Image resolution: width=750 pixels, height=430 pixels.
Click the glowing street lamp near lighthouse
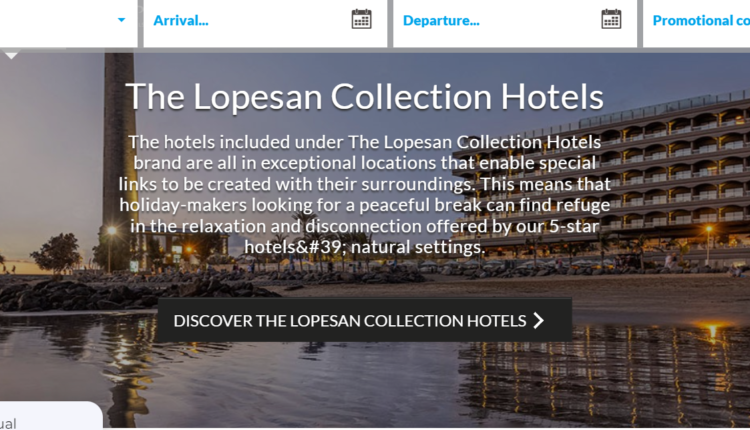(111, 231)
